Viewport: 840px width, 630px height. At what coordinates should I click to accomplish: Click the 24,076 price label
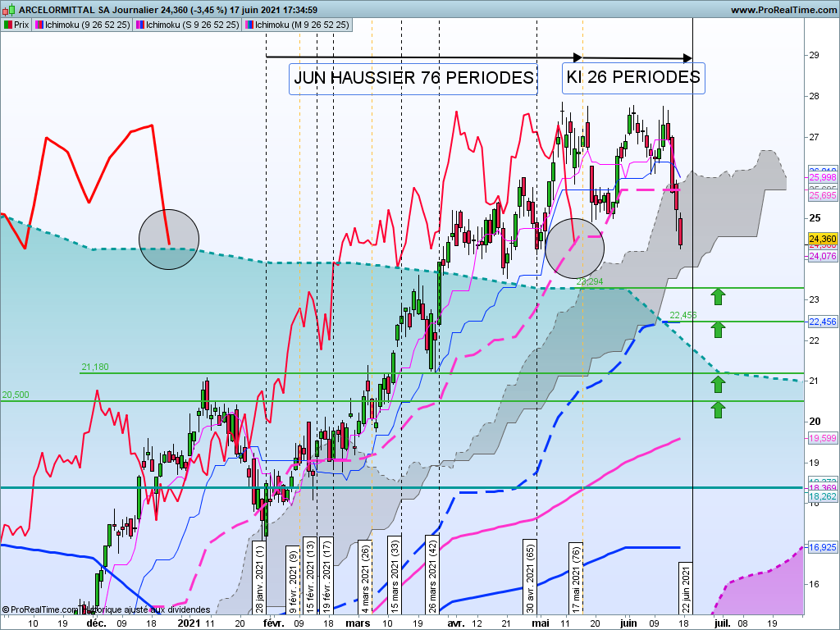pos(822,256)
